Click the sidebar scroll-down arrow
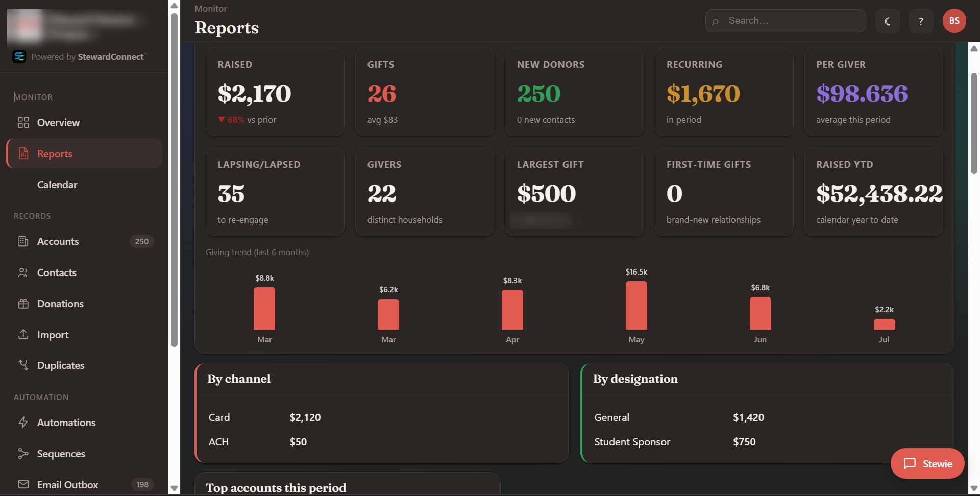The height and width of the screenshot is (496, 980). point(174,488)
